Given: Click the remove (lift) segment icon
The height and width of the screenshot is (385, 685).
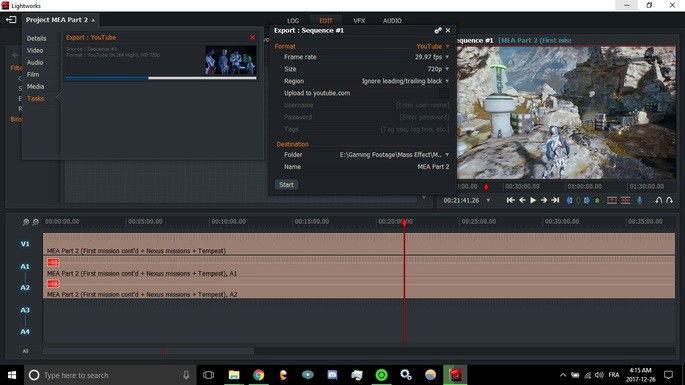Looking at the screenshot, I should pyautogui.click(x=612, y=200).
